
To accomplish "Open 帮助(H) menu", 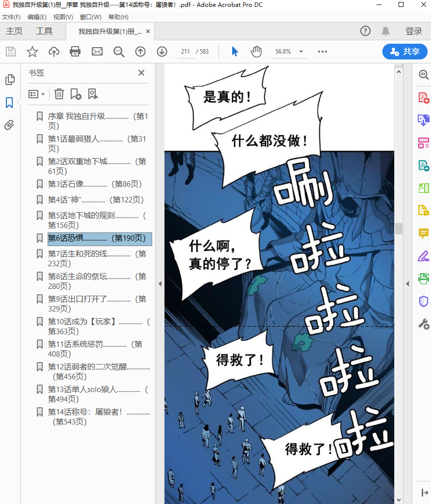I will (x=118, y=17).
